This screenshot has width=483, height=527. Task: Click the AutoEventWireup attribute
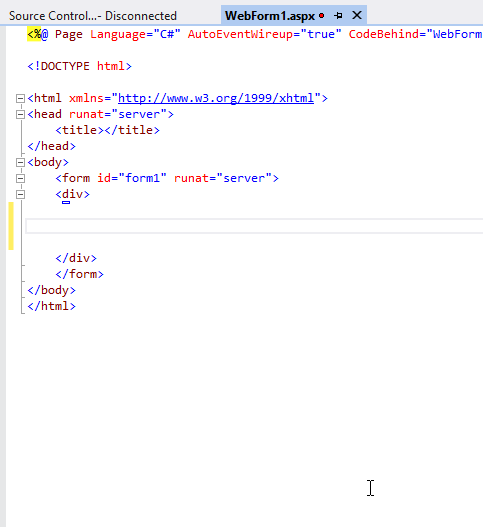tap(240, 34)
